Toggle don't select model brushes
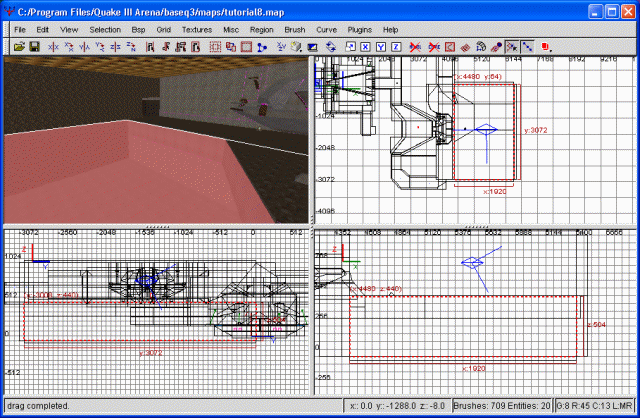 (x=415, y=47)
